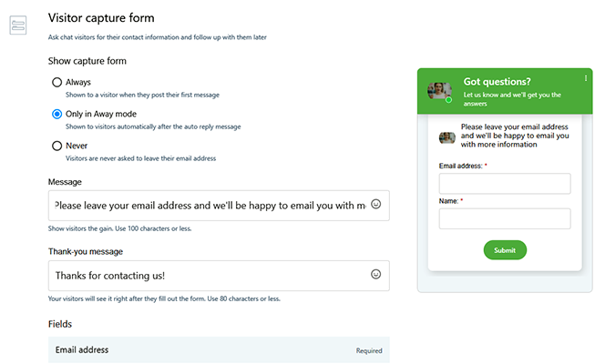The height and width of the screenshot is (364, 595).
Task: Click the agent avatar in widget header
Action: tap(439, 90)
